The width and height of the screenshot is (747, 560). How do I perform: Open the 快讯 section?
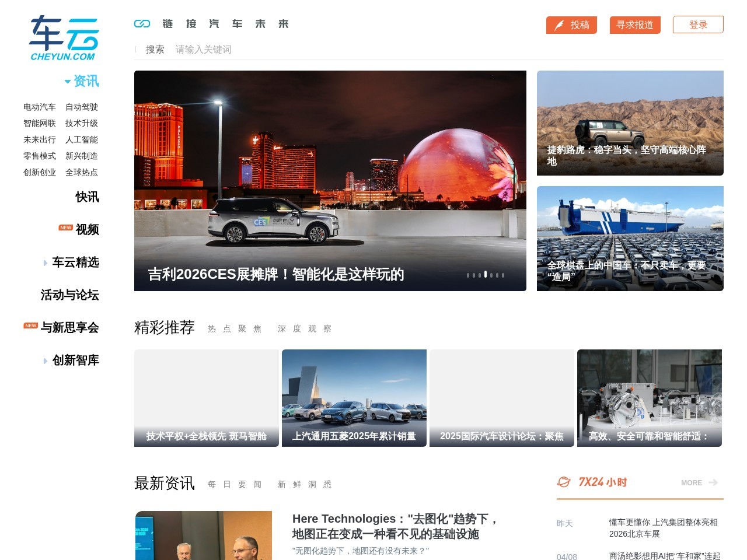pyautogui.click(x=88, y=197)
